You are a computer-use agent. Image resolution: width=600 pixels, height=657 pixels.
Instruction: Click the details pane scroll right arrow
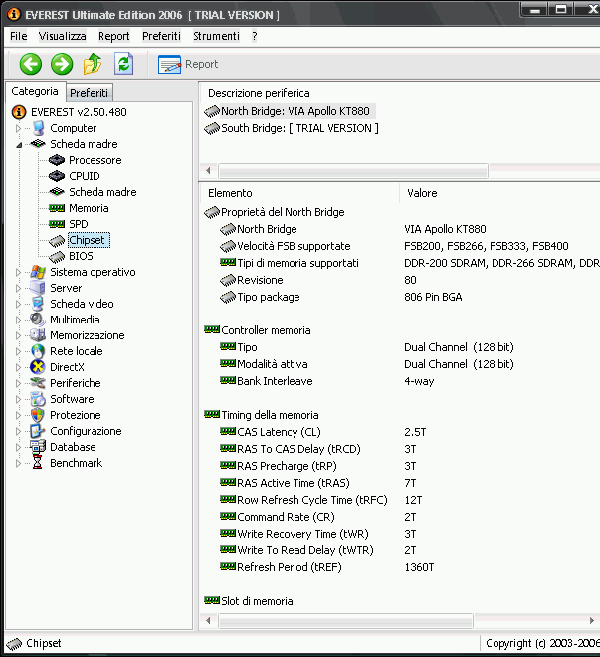click(x=592, y=621)
